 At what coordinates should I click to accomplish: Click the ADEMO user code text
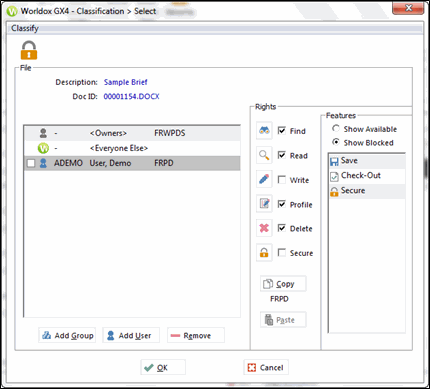[x=68, y=163]
